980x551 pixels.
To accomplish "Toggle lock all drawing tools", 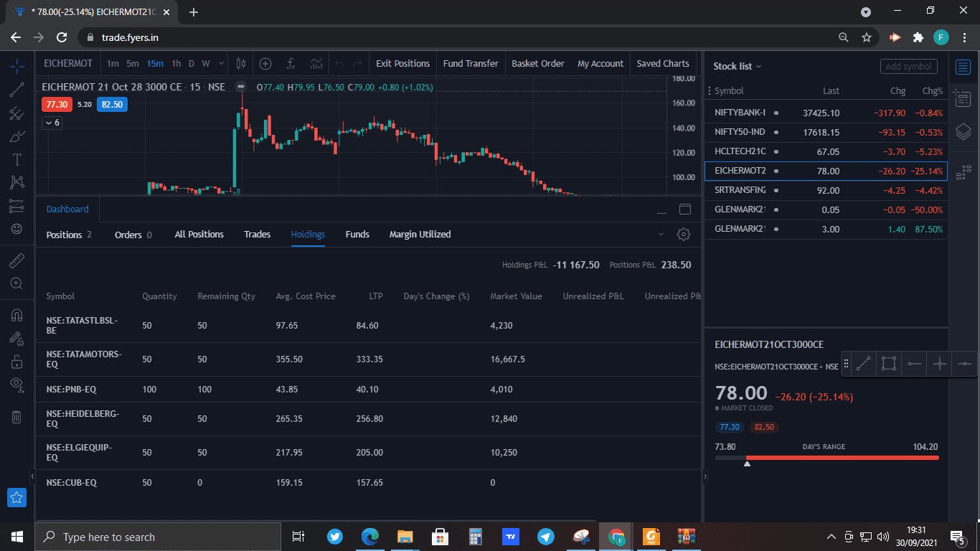I will pyautogui.click(x=17, y=362).
